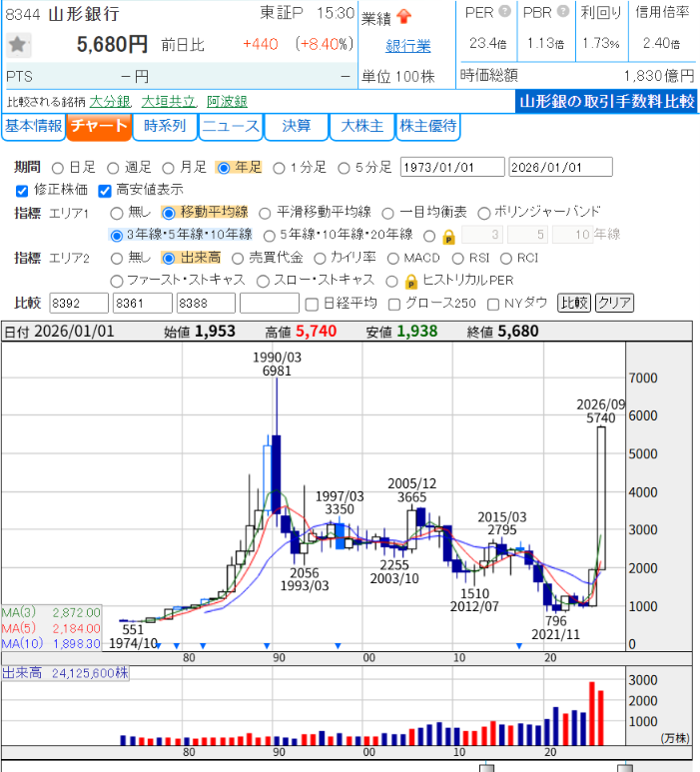Select 無し for indicator area 1
This screenshot has width=700, height=772.
point(116,213)
